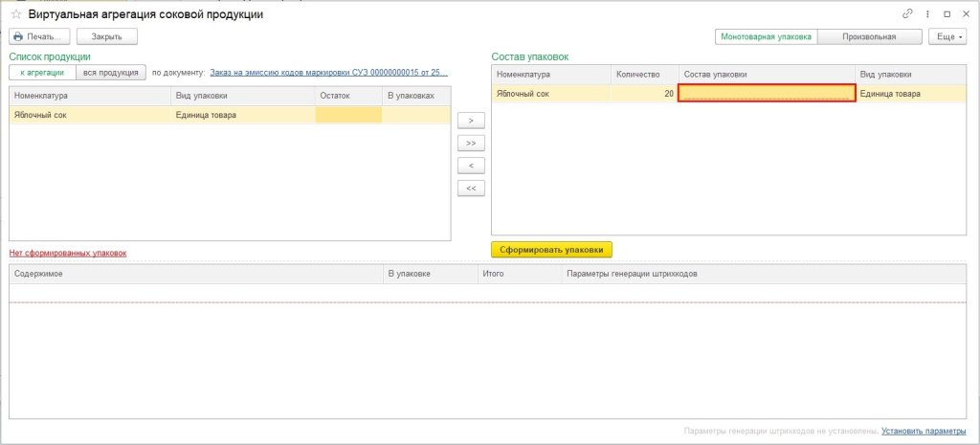Expand the Еще dropdown menu
The width and height of the screenshot is (980, 445).
[947, 36]
